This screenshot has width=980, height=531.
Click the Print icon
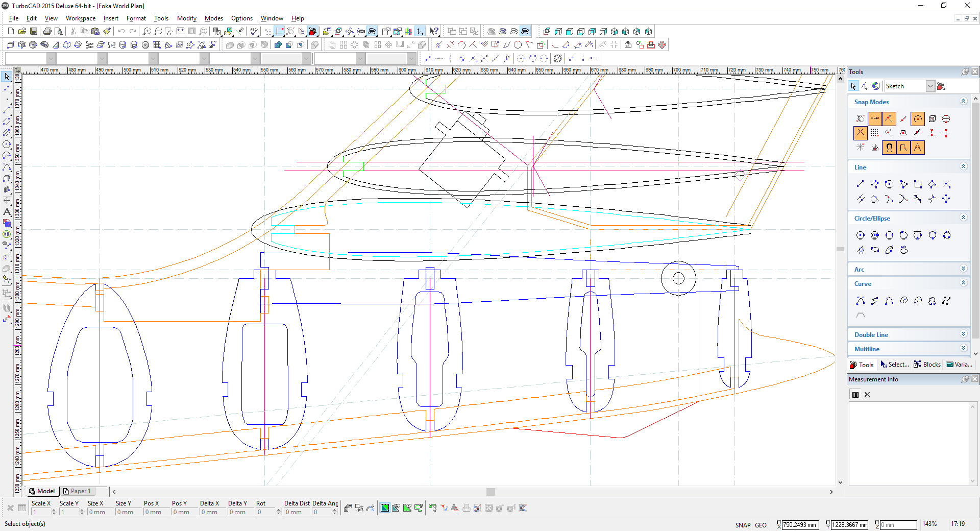click(x=47, y=32)
